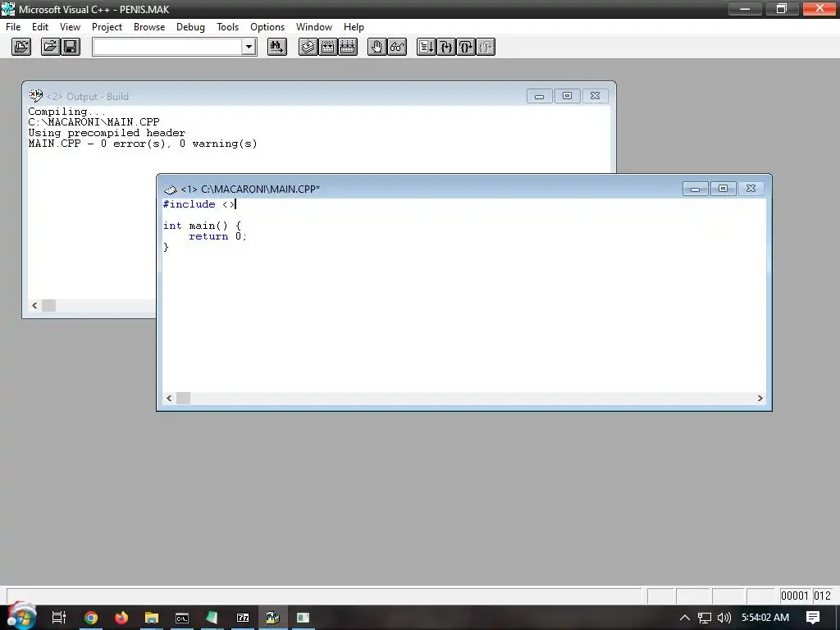The height and width of the screenshot is (630, 840).
Task: Open the Debug menu
Action: click(190, 27)
